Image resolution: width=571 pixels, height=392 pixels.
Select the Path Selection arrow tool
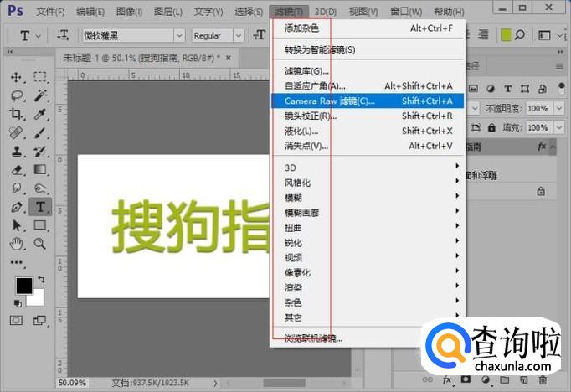pyautogui.click(x=17, y=225)
